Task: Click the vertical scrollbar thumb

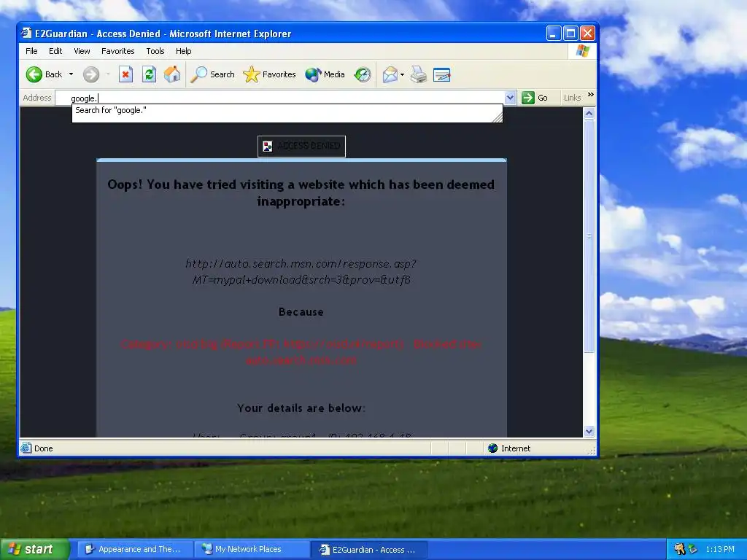Action: [x=589, y=236]
